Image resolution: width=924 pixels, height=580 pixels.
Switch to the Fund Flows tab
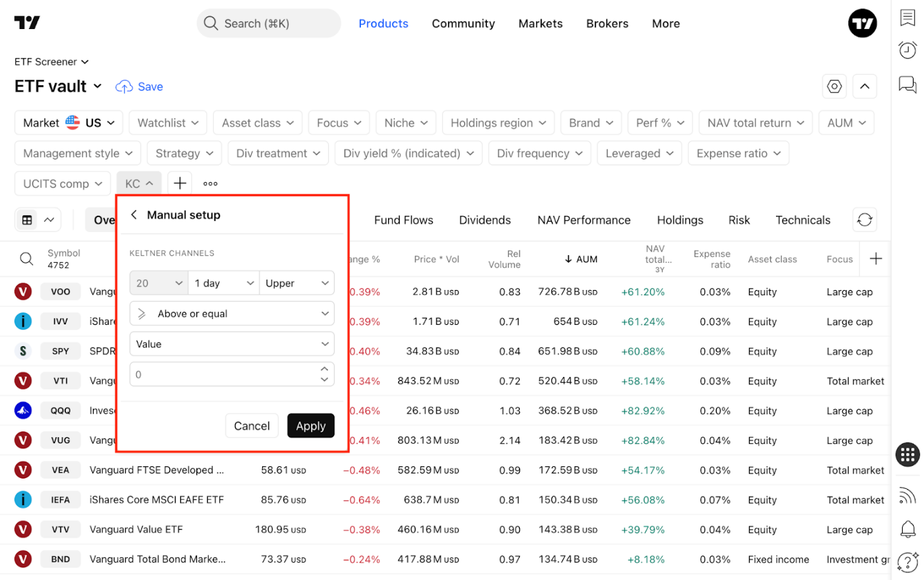pyautogui.click(x=404, y=220)
